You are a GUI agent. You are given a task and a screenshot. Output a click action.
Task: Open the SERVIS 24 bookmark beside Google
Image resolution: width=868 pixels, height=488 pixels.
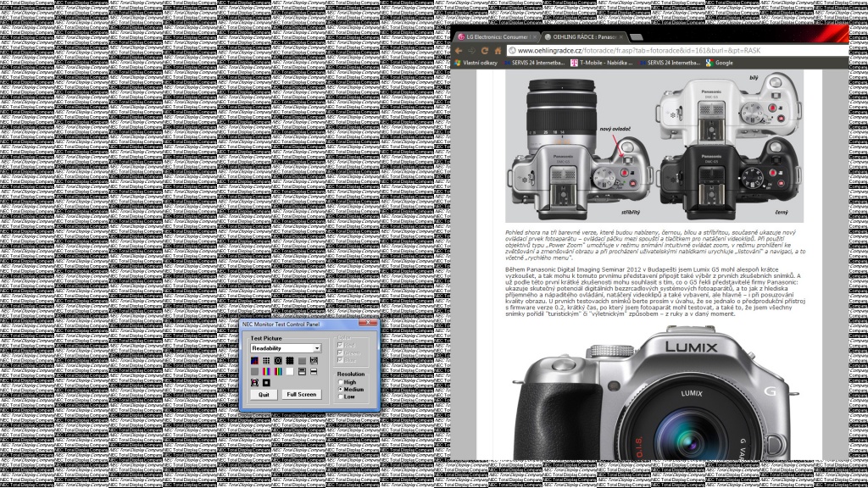[670, 63]
